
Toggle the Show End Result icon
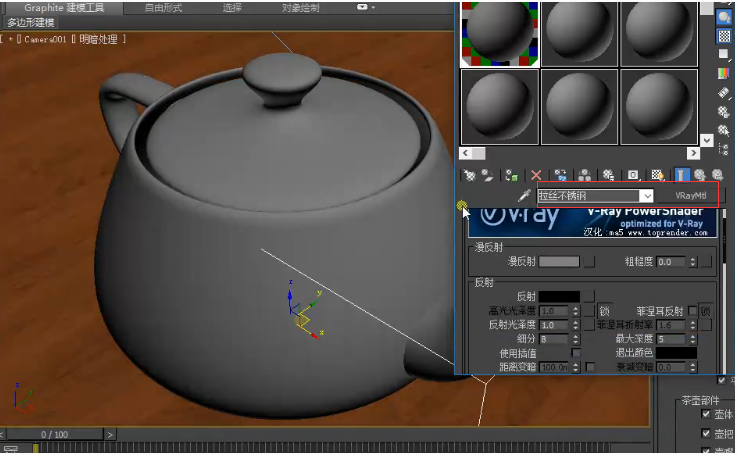[x=681, y=175]
